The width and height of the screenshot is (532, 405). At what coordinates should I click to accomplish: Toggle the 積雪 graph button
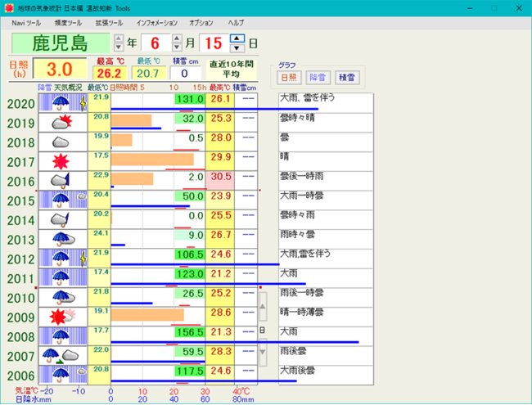pos(347,78)
